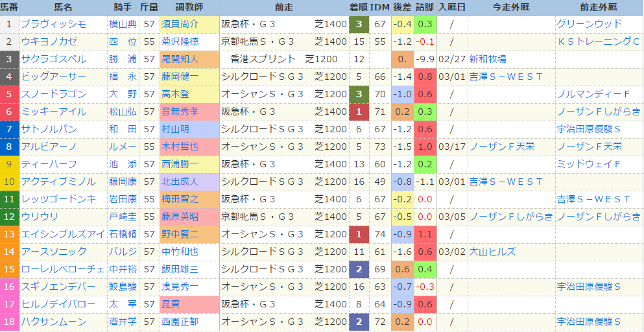Click the 1st-place badge for エイシンブルズアイ

(359, 235)
